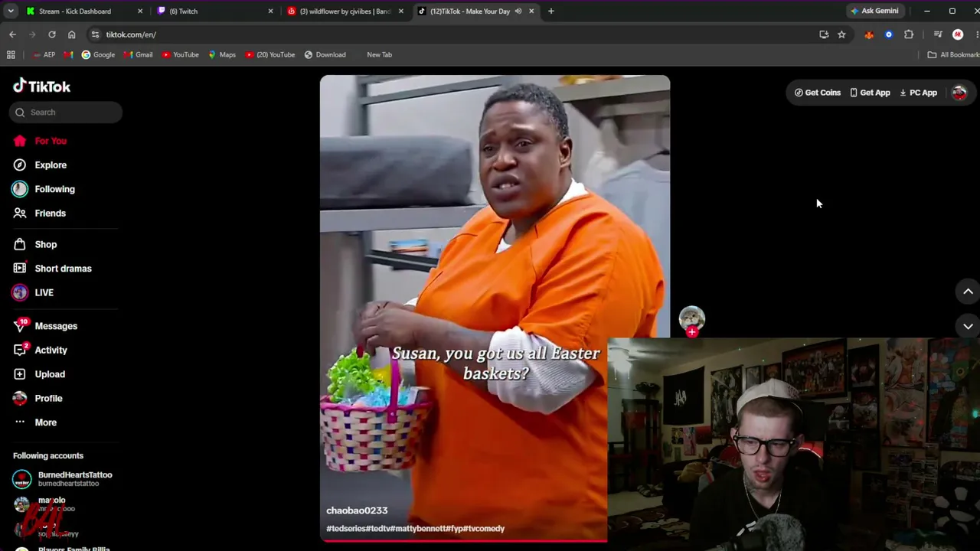Install app icon in address bar

click(x=824, y=34)
